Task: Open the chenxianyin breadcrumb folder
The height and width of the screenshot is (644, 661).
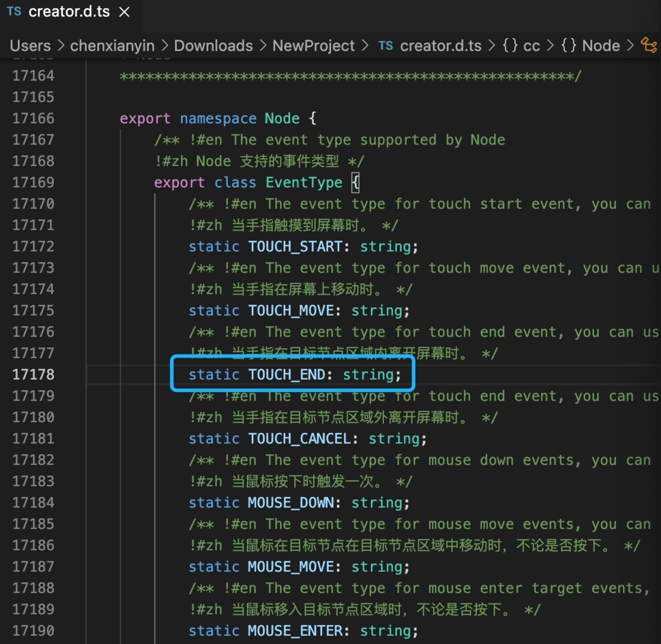Action: pos(112,46)
